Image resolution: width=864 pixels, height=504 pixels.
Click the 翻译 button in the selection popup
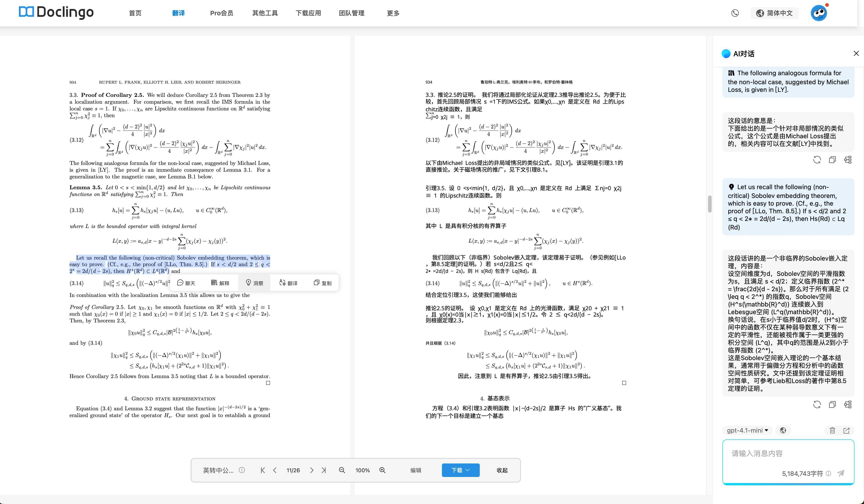[288, 283]
